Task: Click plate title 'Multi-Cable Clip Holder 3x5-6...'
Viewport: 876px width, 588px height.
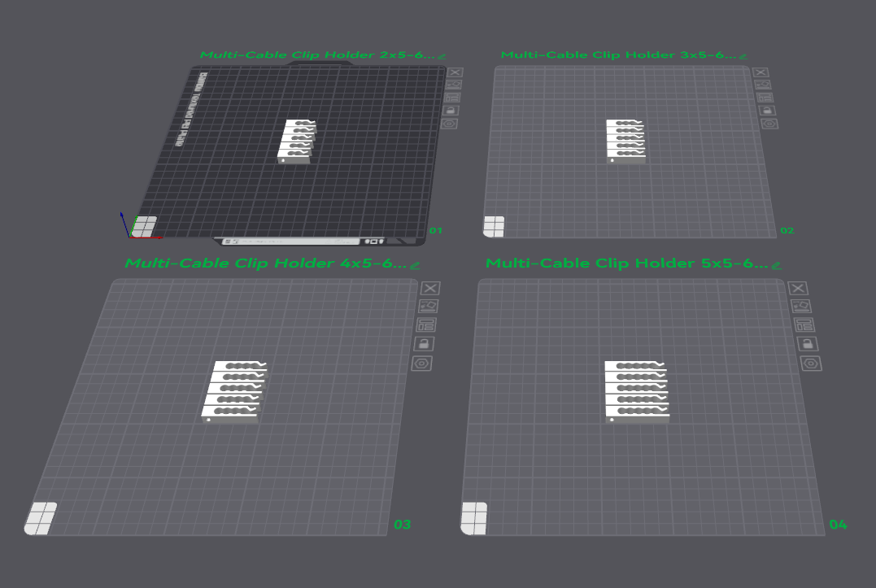Action: [x=618, y=54]
